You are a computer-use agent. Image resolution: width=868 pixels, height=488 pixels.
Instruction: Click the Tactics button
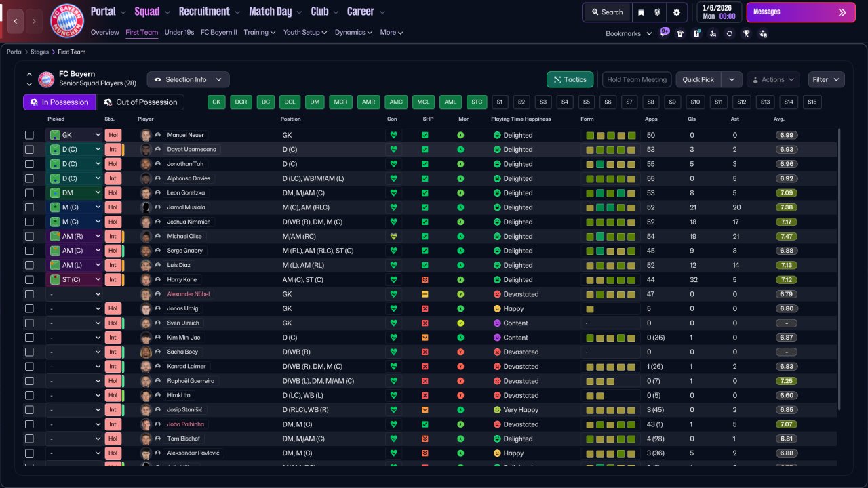coord(570,79)
